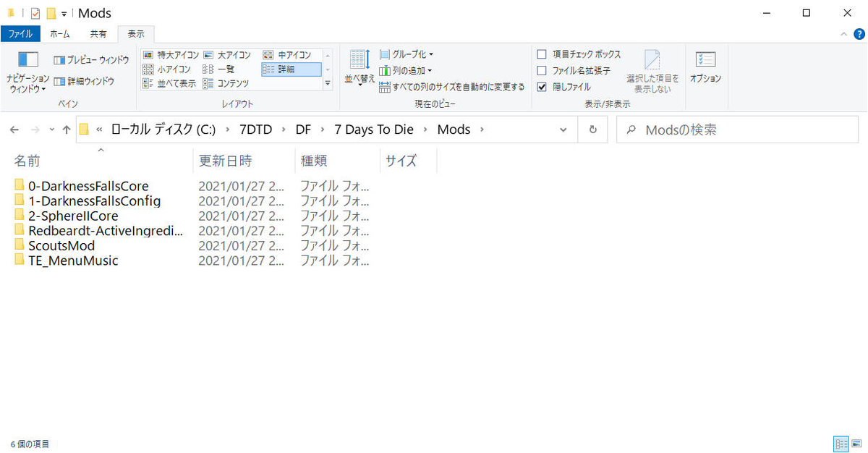The width and height of the screenshot is (868, 453).
Task: Sort by 更新日時 column header
Action: point(244,161)
